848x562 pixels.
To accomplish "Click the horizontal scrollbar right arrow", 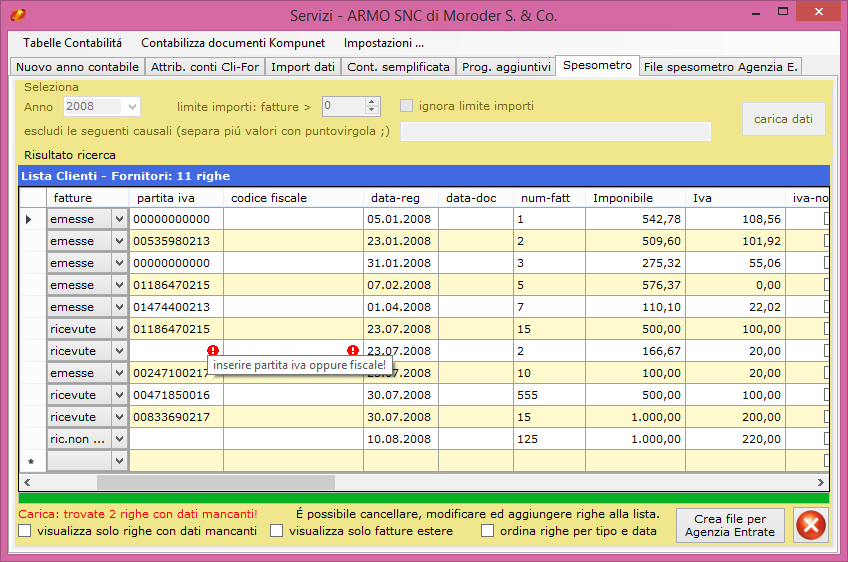I will click(x=823, y=481).
